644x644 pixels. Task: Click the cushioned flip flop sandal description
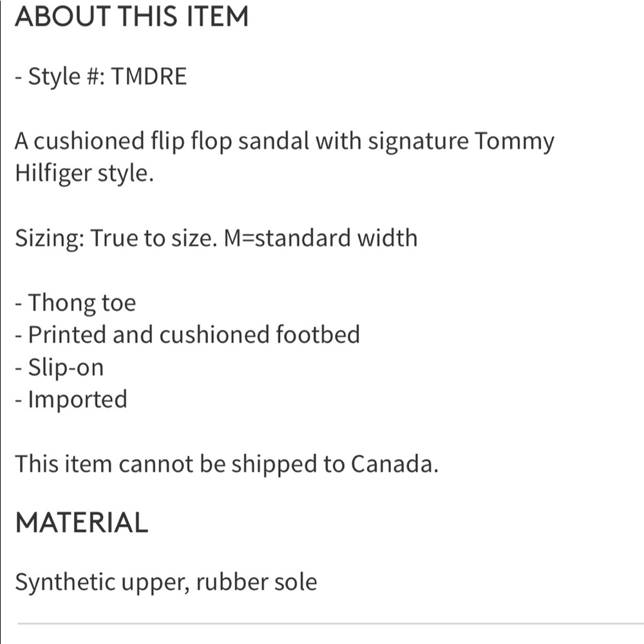285,157
